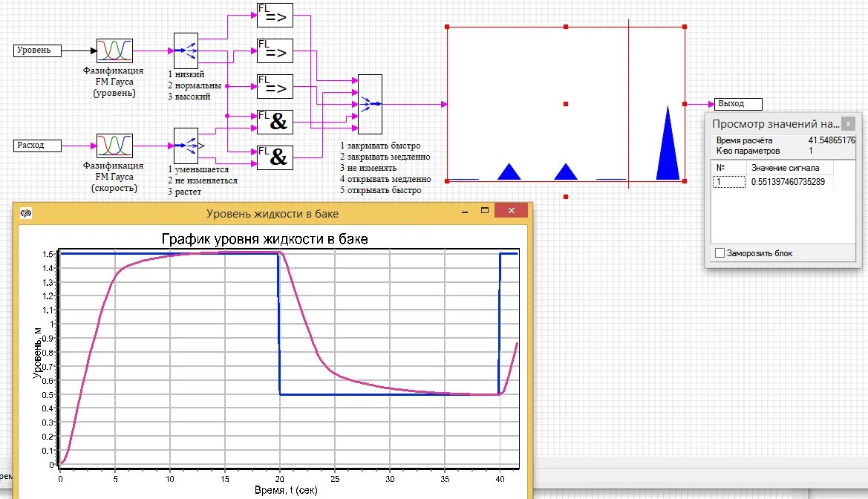Click the Фазификация FM Гауса (уровень) caption
The height and width of the screenshot is (499, 868).
tap(114, 82)
